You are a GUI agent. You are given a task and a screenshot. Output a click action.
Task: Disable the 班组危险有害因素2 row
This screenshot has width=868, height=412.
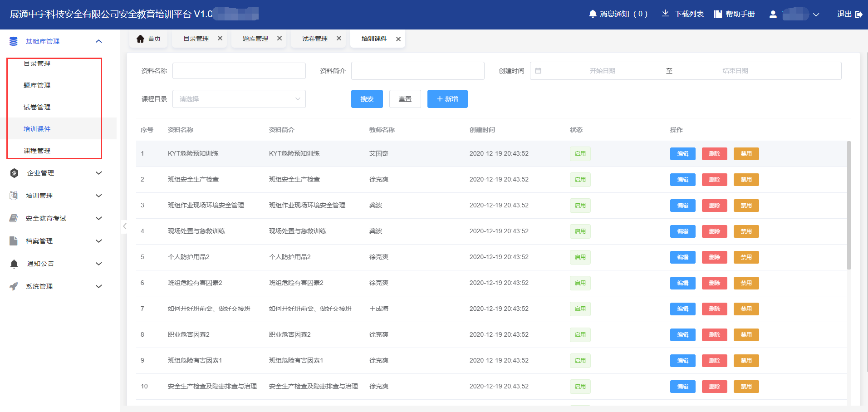(746, 283)
